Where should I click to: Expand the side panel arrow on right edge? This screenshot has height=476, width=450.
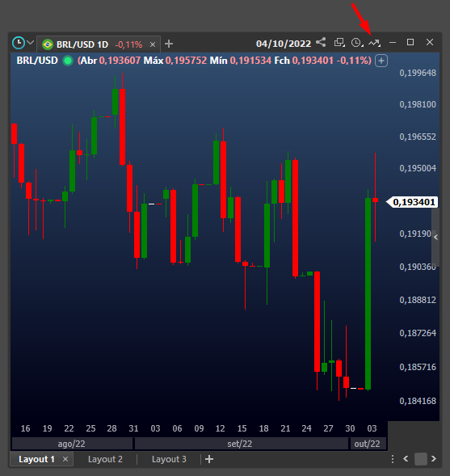coord(435,238)
